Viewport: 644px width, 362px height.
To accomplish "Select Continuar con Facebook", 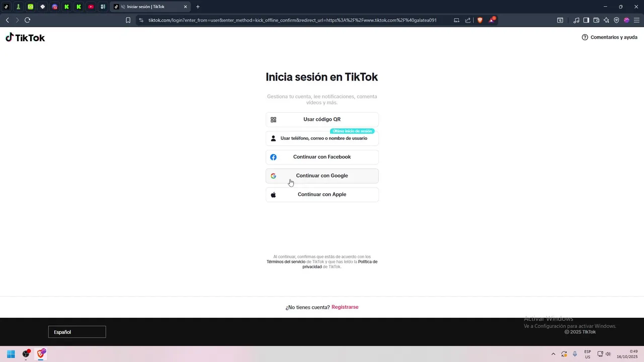I will pos(322,157).
